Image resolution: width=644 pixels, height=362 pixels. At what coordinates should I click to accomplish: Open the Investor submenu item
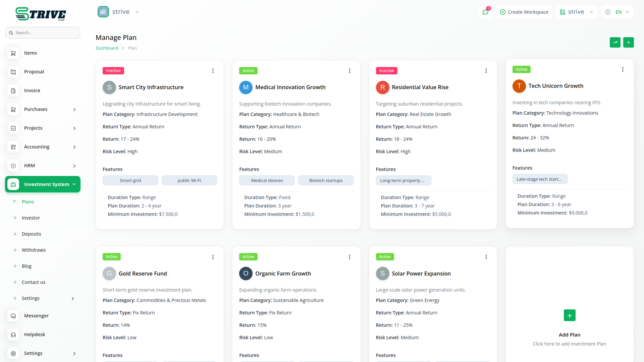31,218
